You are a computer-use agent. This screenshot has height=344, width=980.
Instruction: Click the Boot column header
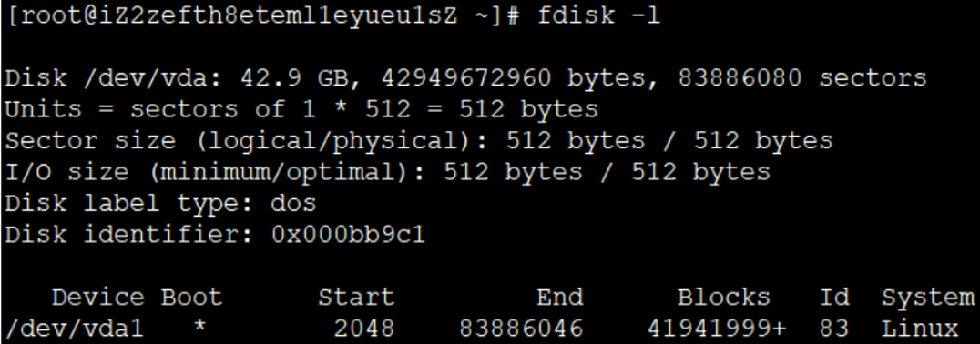[x=191, y=298]
